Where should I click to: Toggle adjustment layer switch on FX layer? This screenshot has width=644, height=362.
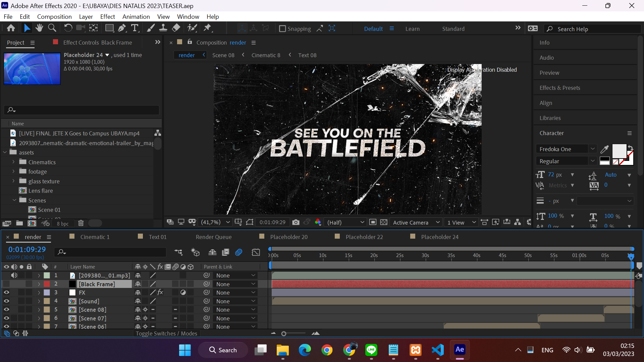(183, 293)
